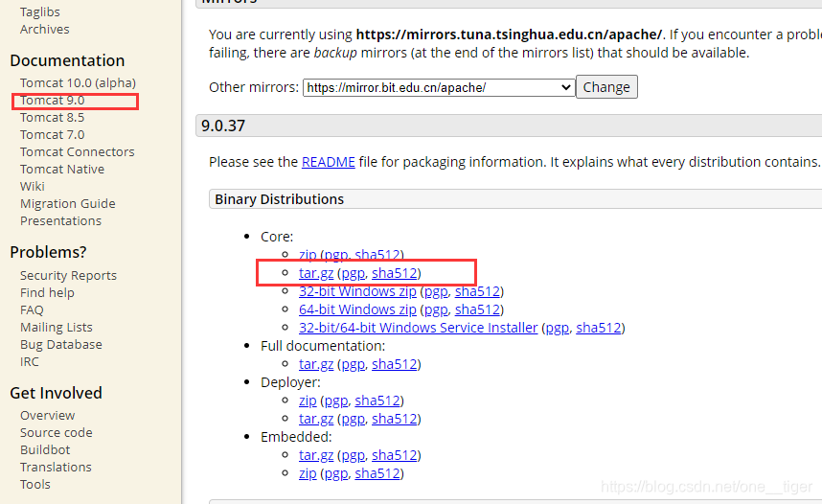
Task: Open the Source code link
Action: tap(57, 433)
